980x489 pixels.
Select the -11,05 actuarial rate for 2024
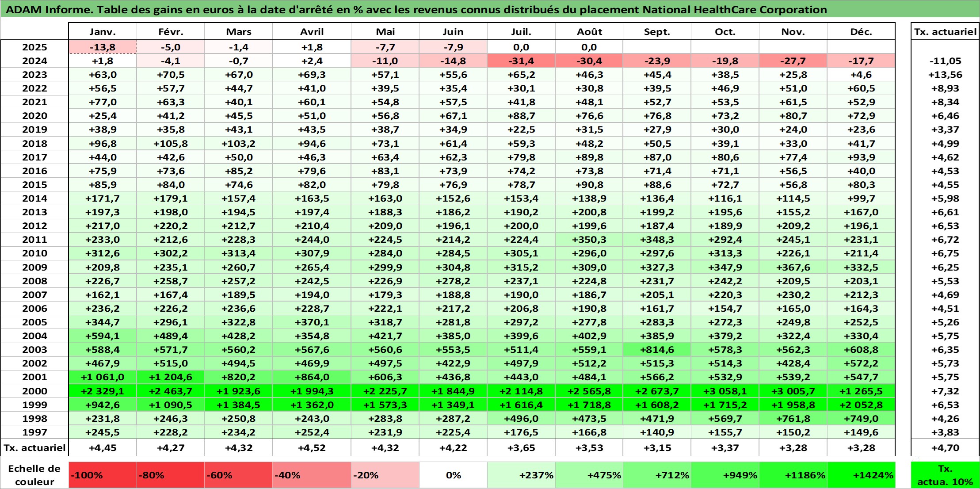(x=945, y=61)
